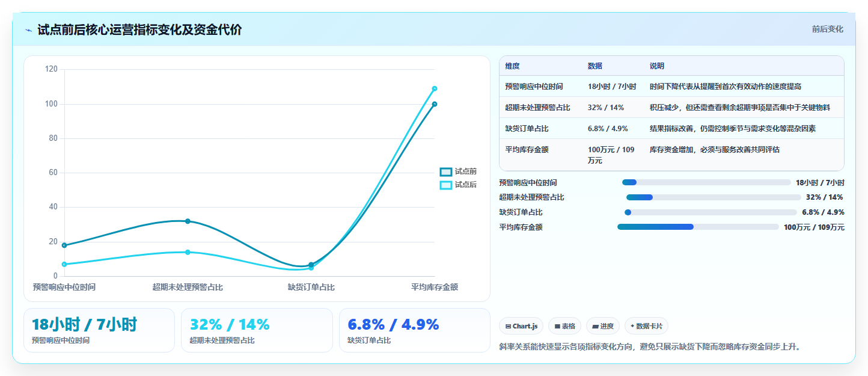Click y-axis tick label 120
This screenshot has width=868, height=376.
pyautogui.click(x=52, y=69)
